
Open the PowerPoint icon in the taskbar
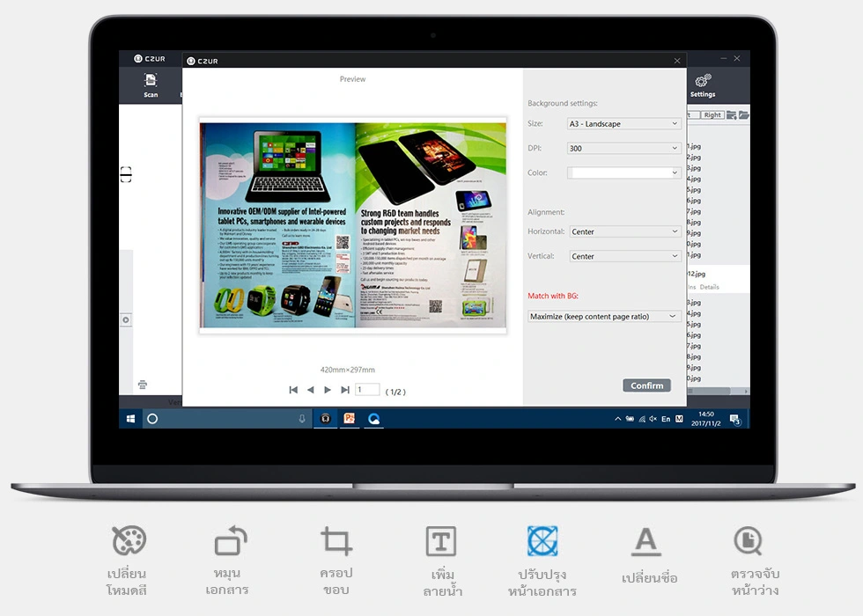(349, 419)
